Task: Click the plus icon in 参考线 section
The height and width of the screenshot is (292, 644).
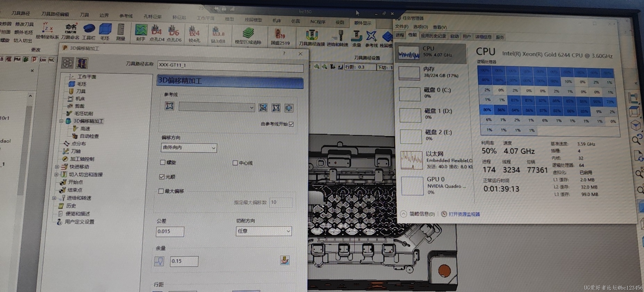Action: click(x=289, y=108)
